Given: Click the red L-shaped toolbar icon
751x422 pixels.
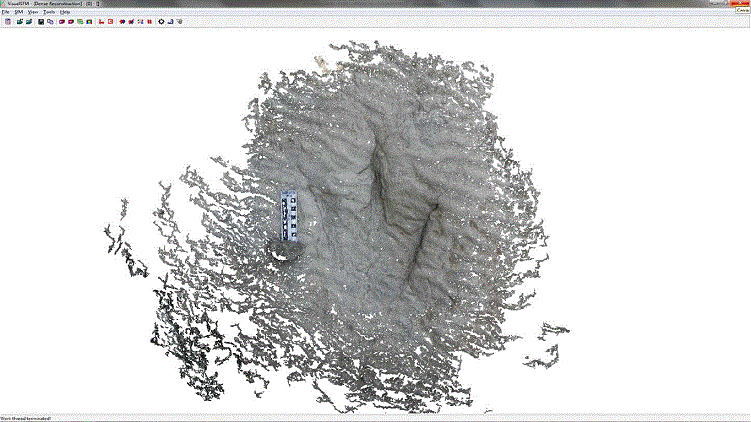Looking at the screenshot, I should point(101,21).
